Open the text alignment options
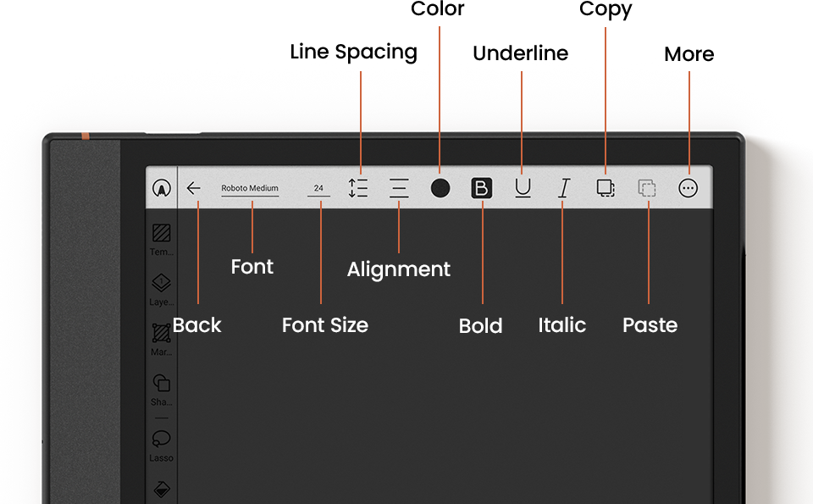 click(x=399, y=188)
